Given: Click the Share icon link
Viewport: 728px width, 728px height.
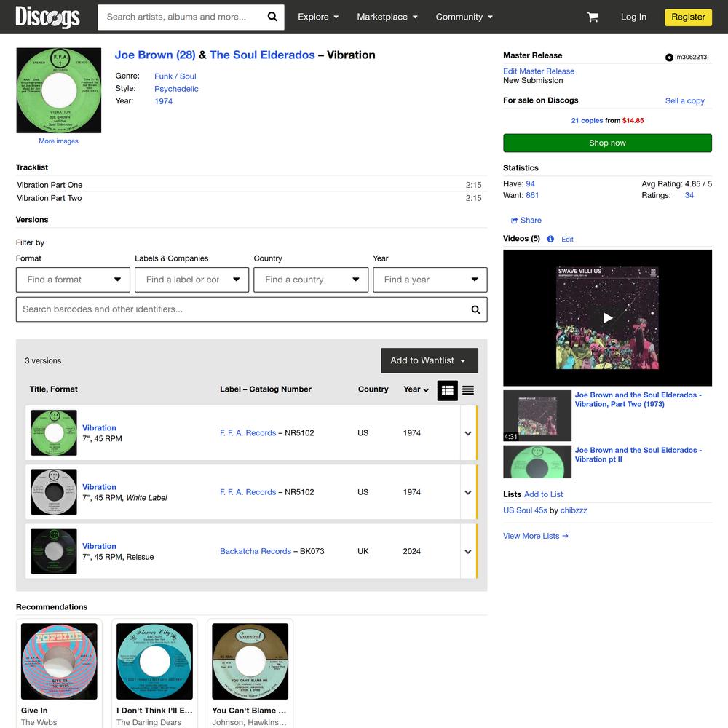Looking at the screenshot, I should point(526,220).
